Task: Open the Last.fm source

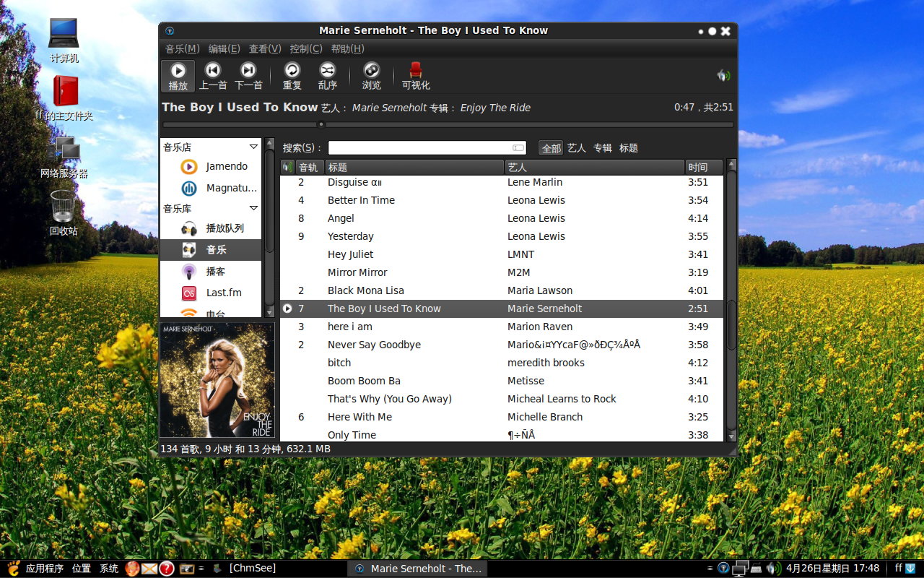Action: pos(211,293)
